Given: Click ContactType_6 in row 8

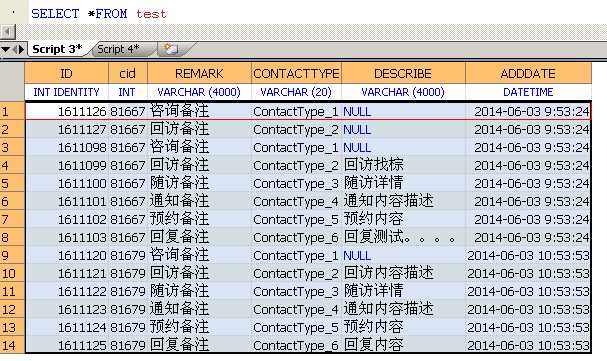Looking at the screenshot, I should pyautogui.click(x=296, y=238).
